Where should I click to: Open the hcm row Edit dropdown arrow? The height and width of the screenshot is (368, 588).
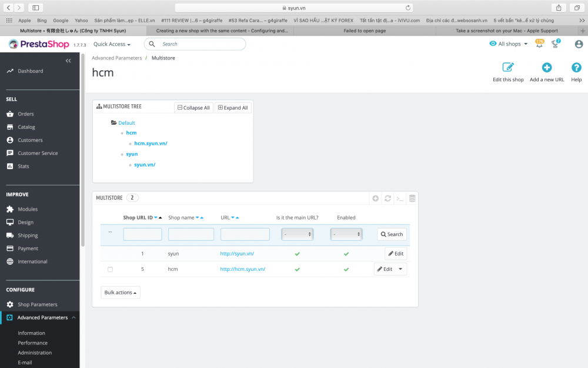400,269
